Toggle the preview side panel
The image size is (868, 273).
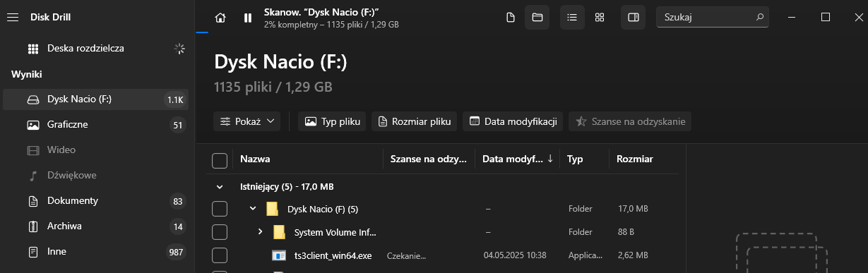click(633, 18)
